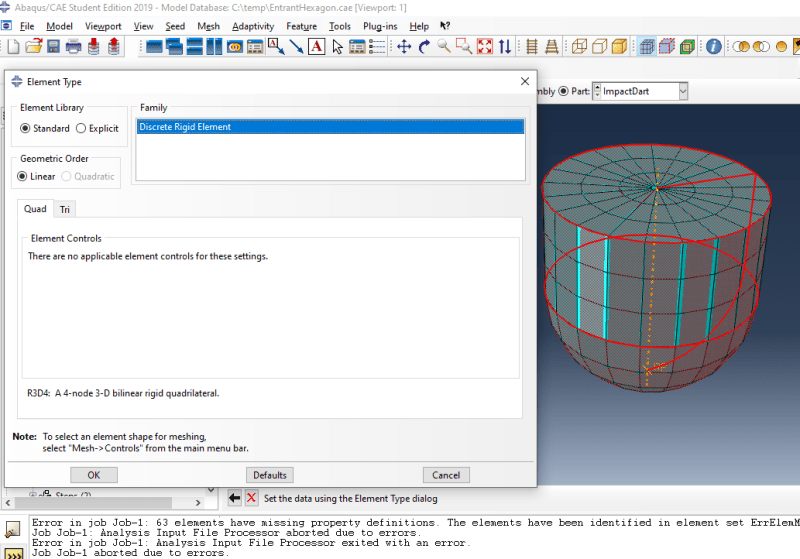Click the Print icon
The width and height of the screenshot is (800, 559).
coord(73,46)
